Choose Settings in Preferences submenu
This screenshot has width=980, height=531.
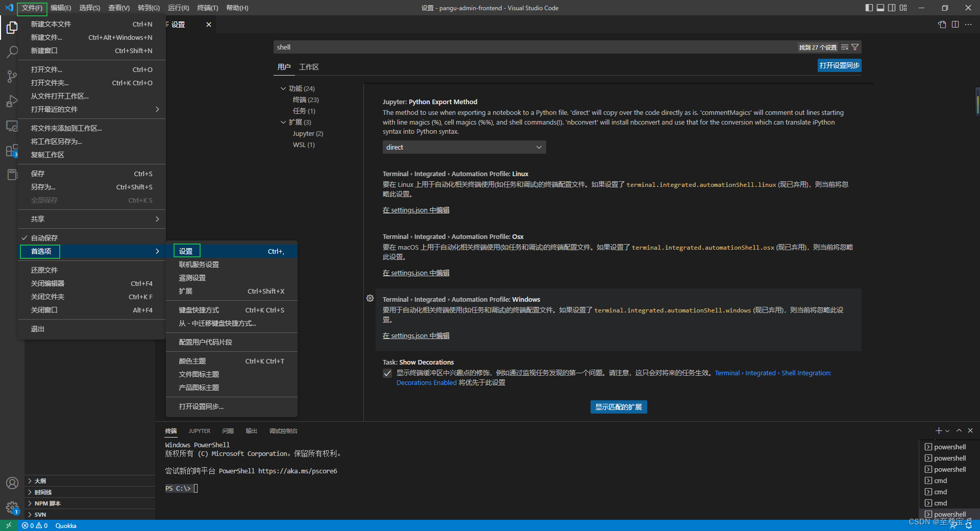point(232,251)
